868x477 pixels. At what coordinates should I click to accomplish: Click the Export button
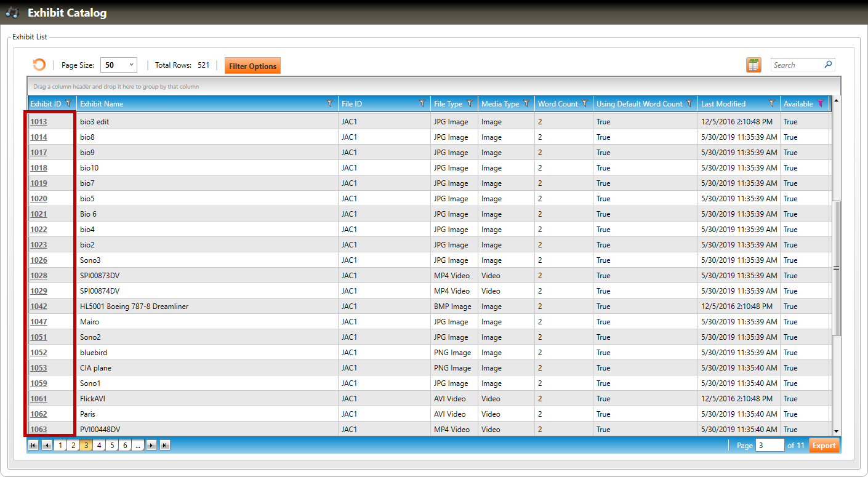[824, 446]
